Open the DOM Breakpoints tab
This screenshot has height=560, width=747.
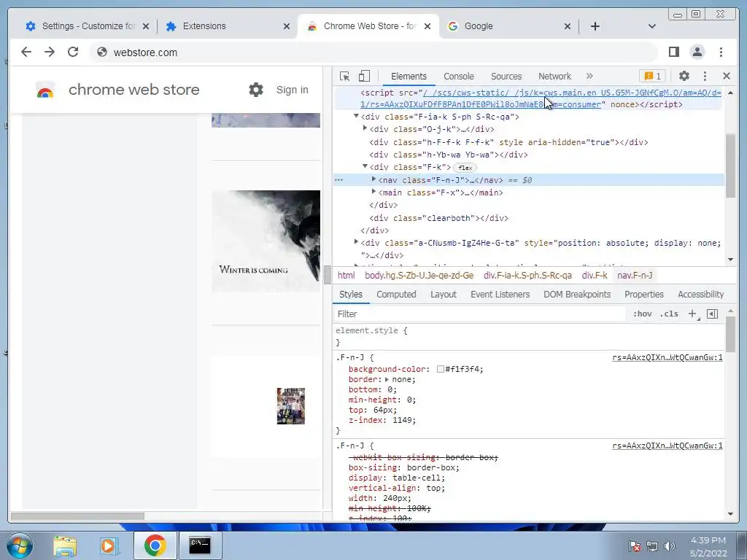577,295
